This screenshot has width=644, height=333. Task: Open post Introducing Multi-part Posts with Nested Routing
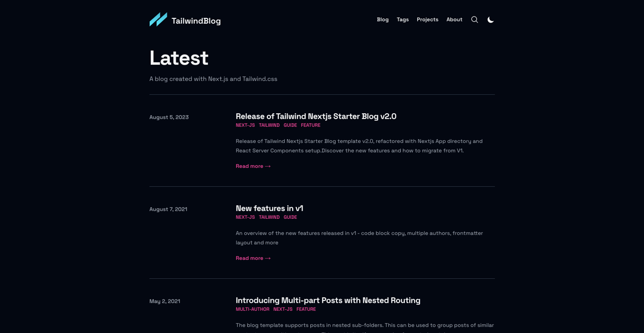pyautogui.click(x=328, y=300)
